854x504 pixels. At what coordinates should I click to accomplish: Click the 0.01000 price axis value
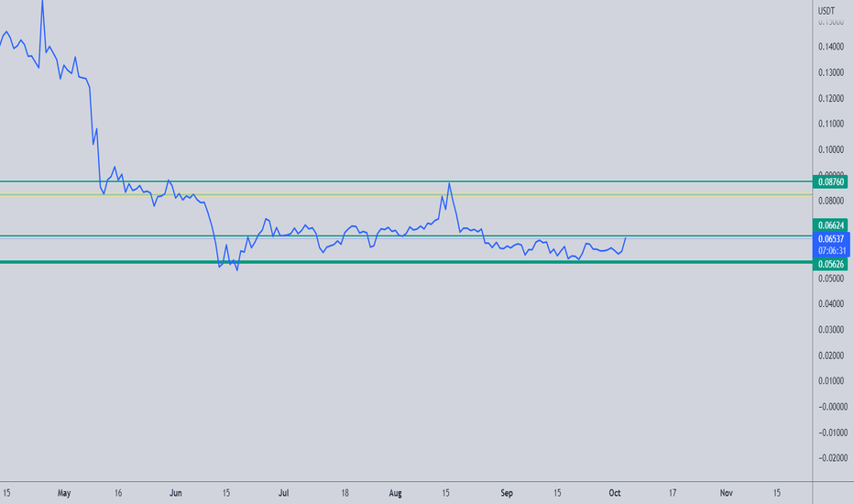(x=830, y=381)
